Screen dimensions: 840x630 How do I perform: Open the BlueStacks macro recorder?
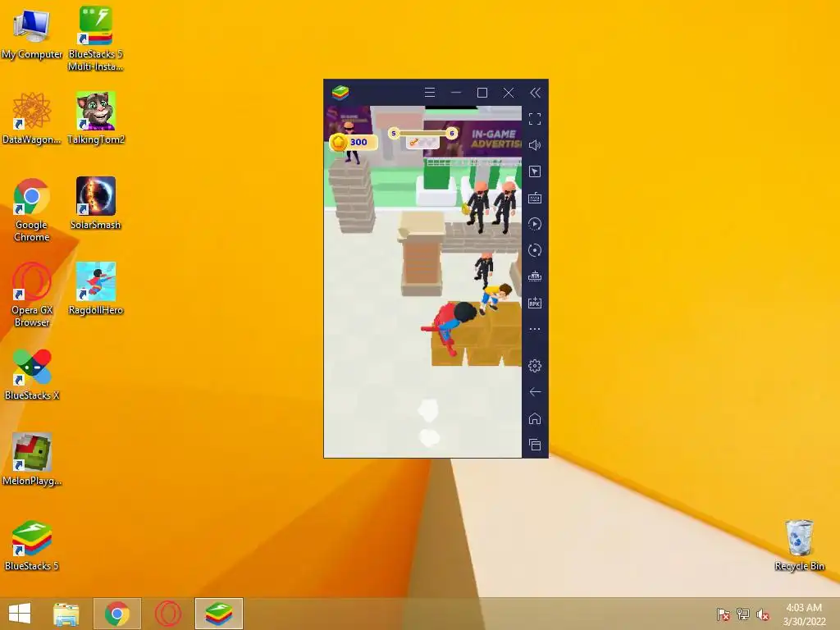[x=535, y=224]
